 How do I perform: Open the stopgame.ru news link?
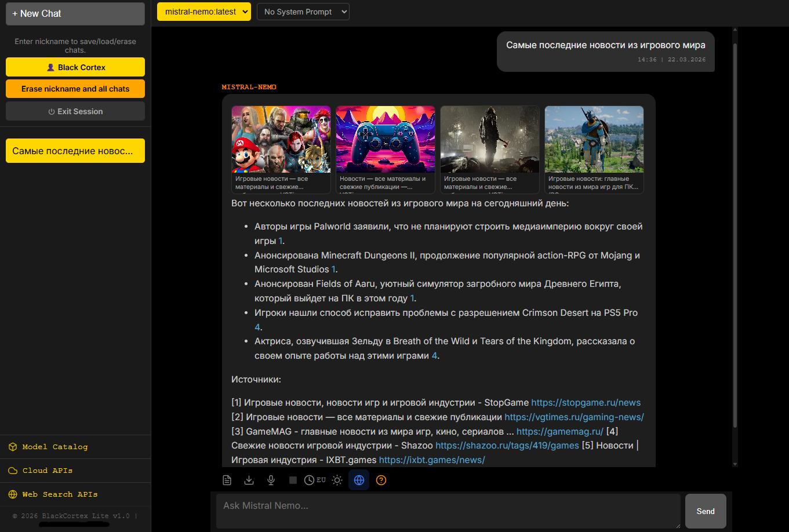586,403
